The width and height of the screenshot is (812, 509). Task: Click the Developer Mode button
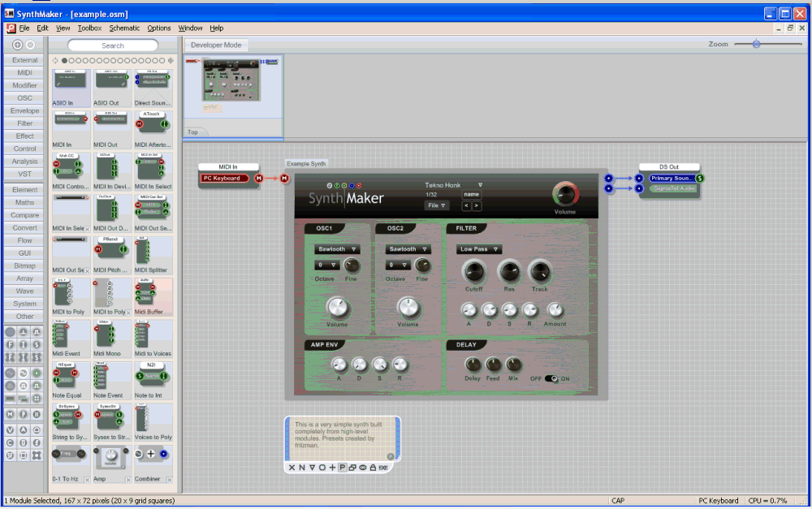[x=216, y=45]
